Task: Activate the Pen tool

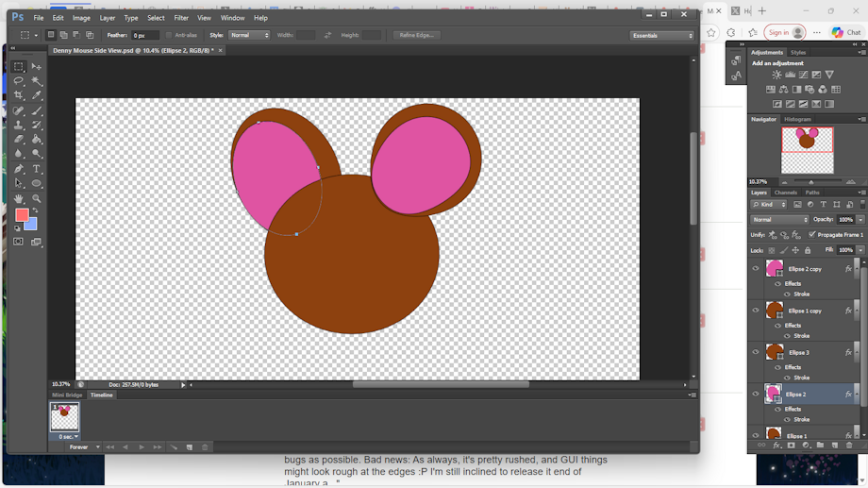Action: coord(19,169)
